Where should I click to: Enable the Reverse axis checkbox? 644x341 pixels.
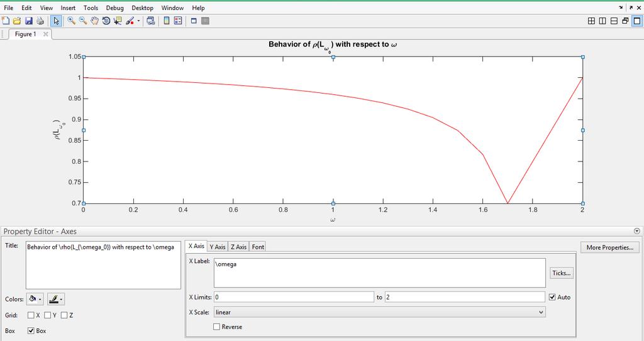click(x=216, y=327)
